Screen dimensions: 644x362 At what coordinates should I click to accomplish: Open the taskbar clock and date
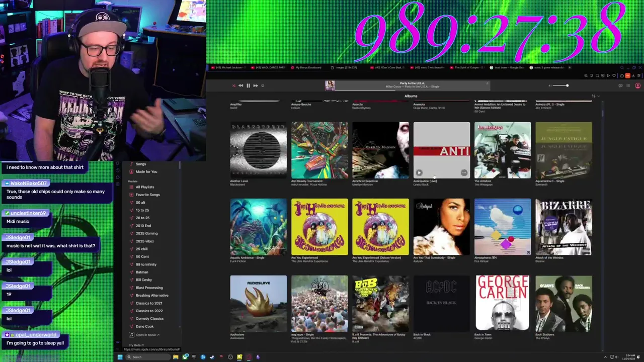628,357
